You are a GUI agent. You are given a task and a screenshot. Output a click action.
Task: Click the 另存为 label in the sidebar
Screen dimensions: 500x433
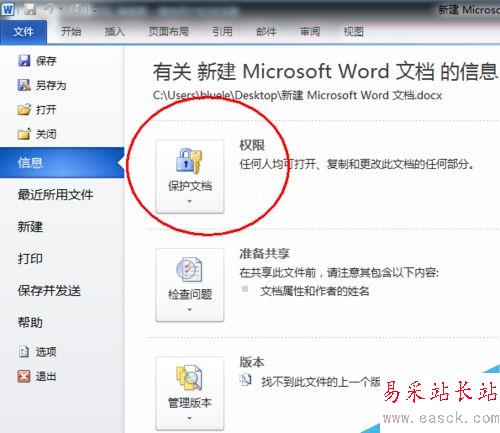pos(51,86)
